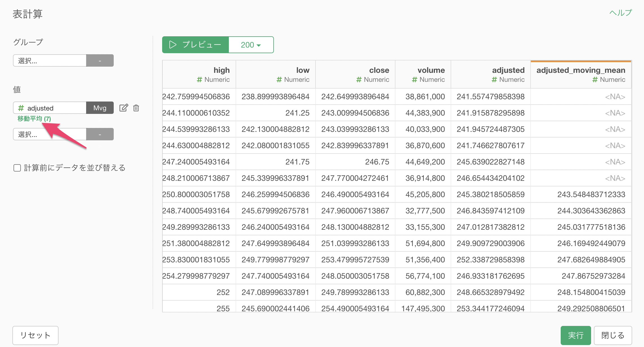Click the hash icon in adjusted value field
Viewport: 644px width, 347px height.
(21, 108)
